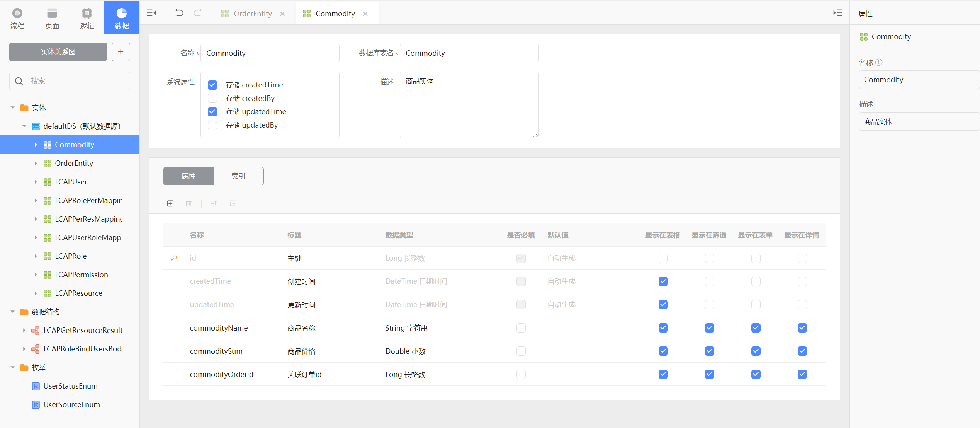Collapse the defaultDS tree arrow
Screen dimensions: 980x428
24,126
